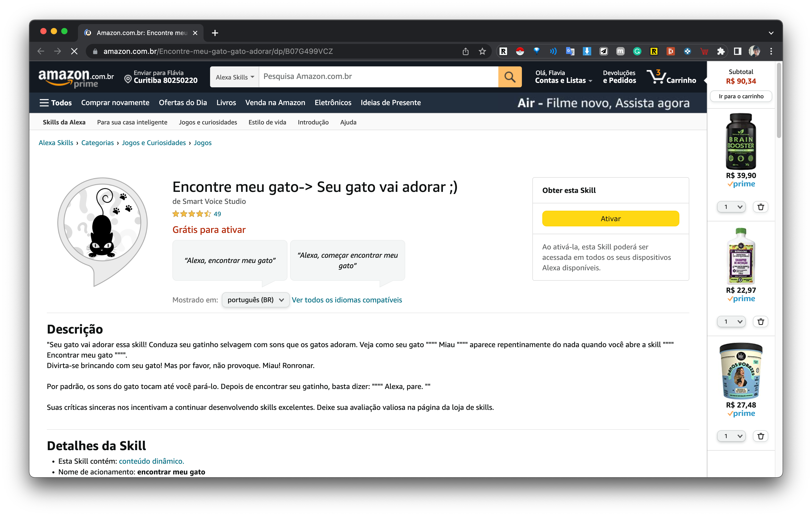Screen dimensions: 812x516
Task: Open the red shopping cart extension
Action: tap(704, 51)
